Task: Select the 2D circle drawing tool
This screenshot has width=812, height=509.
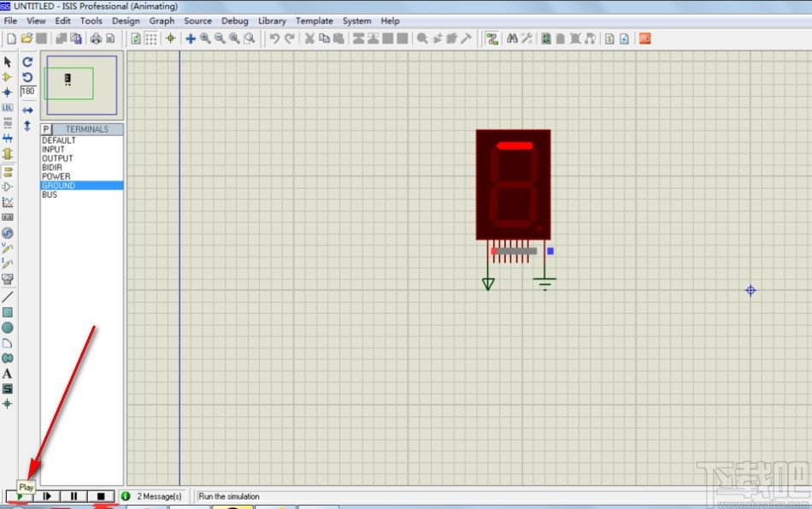Action: (x=8, y=328)
